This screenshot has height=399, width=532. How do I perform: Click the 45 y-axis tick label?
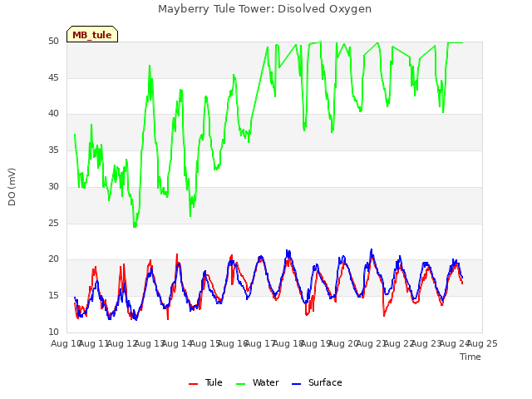point(53,77)
